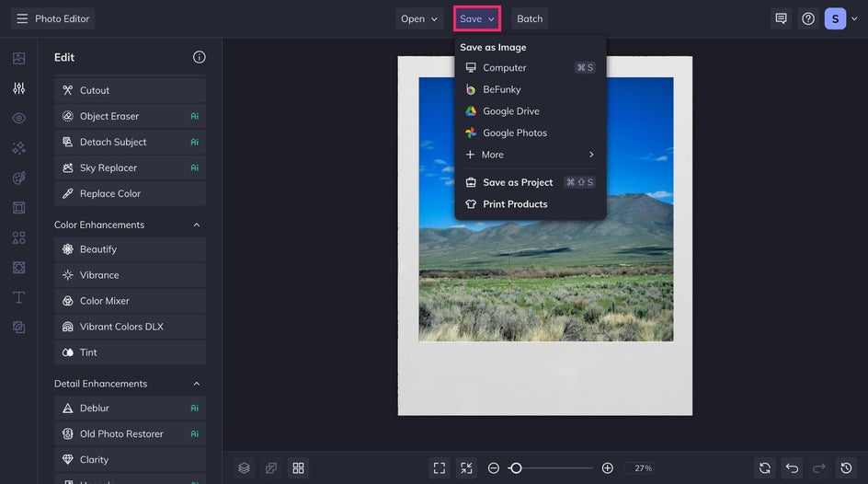Redo with the forward arrow icon
This screenshot has width=868, height=484.
click(x=819, y=468)
